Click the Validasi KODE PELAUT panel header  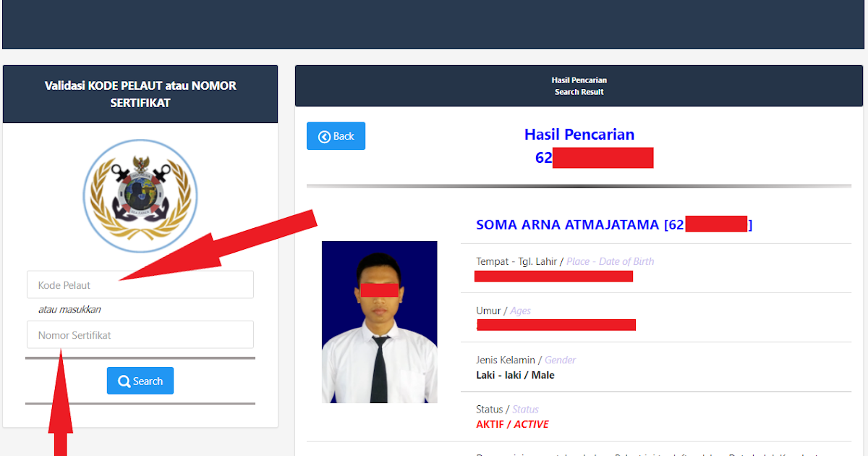[x=140, y=94]
